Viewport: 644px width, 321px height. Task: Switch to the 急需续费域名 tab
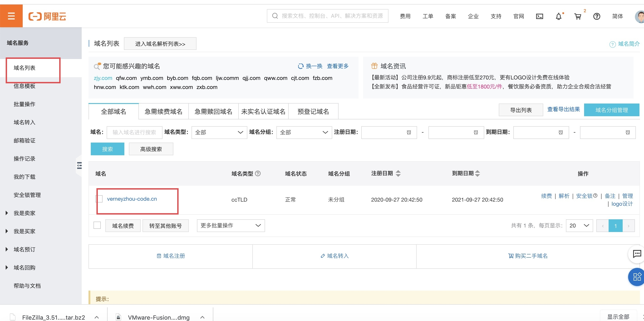coord(164,111)
